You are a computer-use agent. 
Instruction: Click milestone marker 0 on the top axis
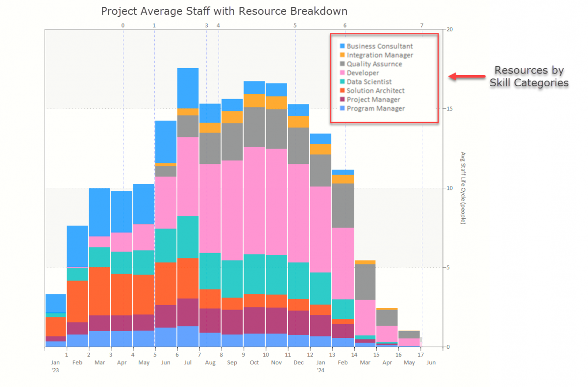pyautogui.click(x=123, y=26)
